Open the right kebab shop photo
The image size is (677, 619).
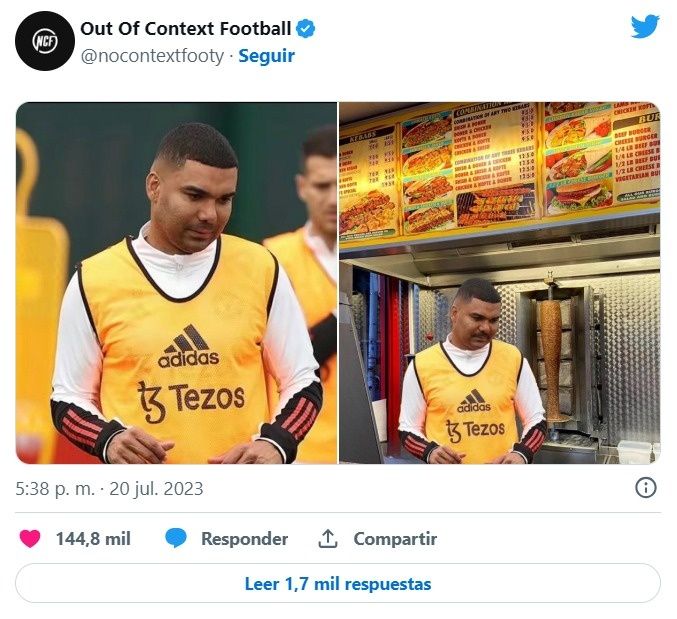coord(499,282)
